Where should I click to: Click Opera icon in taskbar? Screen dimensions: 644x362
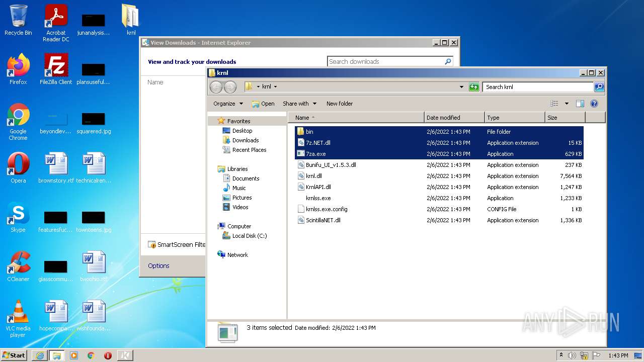[108, 355]
